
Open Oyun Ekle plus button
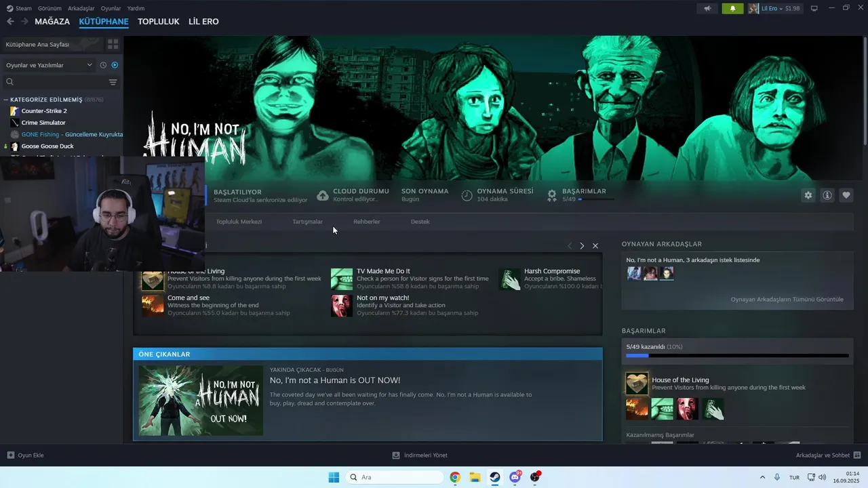pyautogui.click(x=10, y=455)
